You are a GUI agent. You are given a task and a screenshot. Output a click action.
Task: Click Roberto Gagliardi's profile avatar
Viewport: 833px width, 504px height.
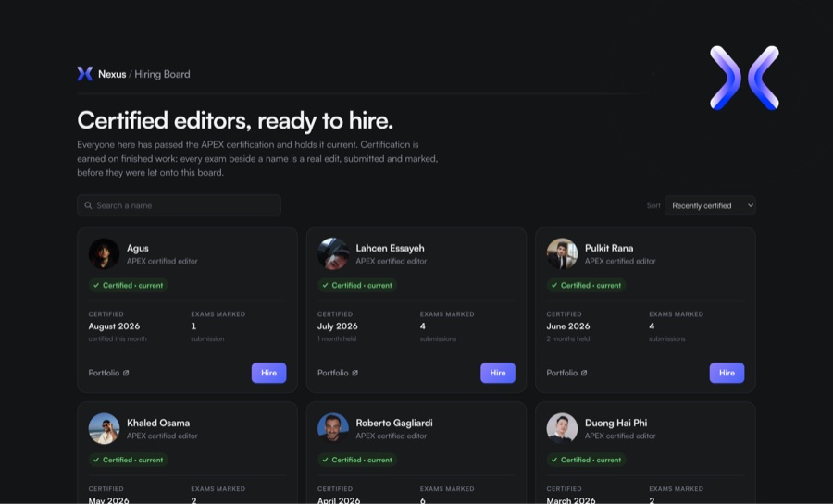click(x=333, y=428)
